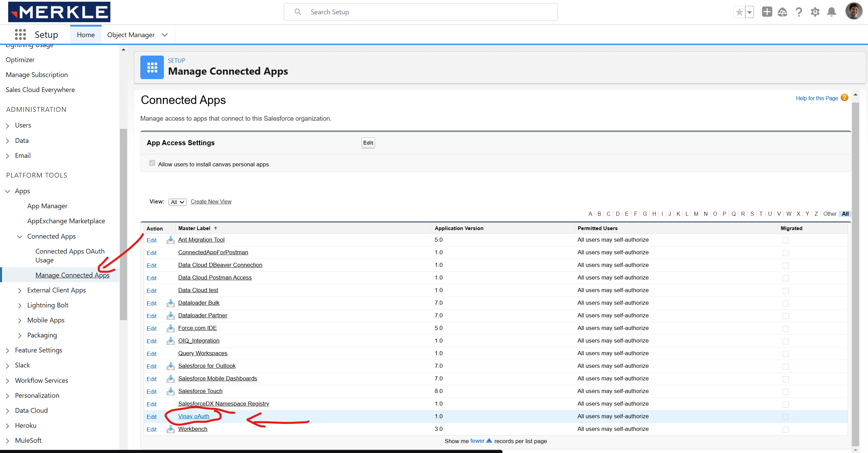Open AppExchange Marketplace in sidebar
Image resolution: width=868 pixels, height=453 pixels.
pyautogui.click(x=66, y=221)
